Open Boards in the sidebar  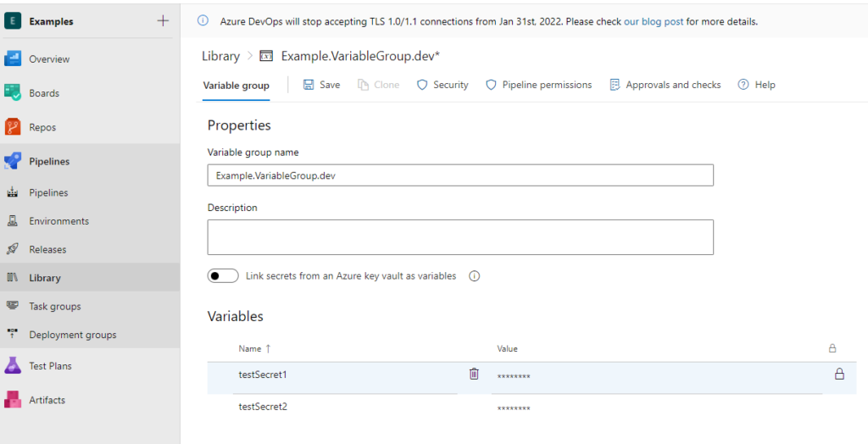pos(44,93)
